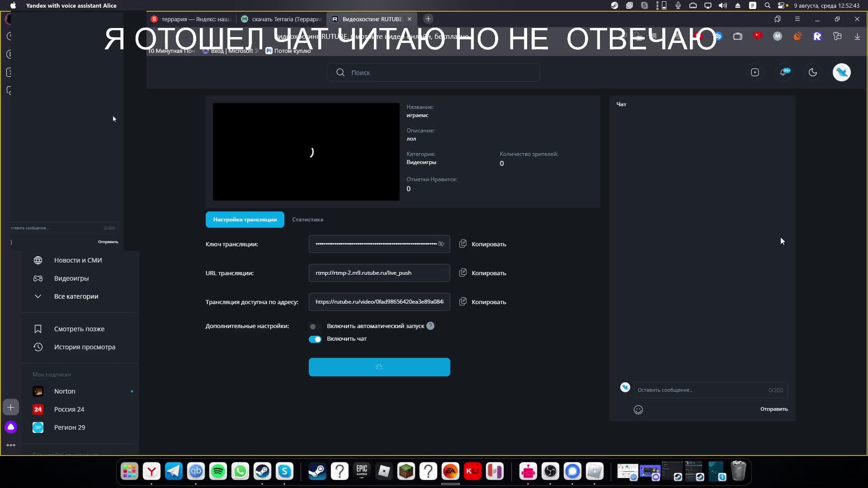The width and height of the screenshot is (868, 488).
Task: Switch to the Статистика tab
Action: (x=307, y=220)
